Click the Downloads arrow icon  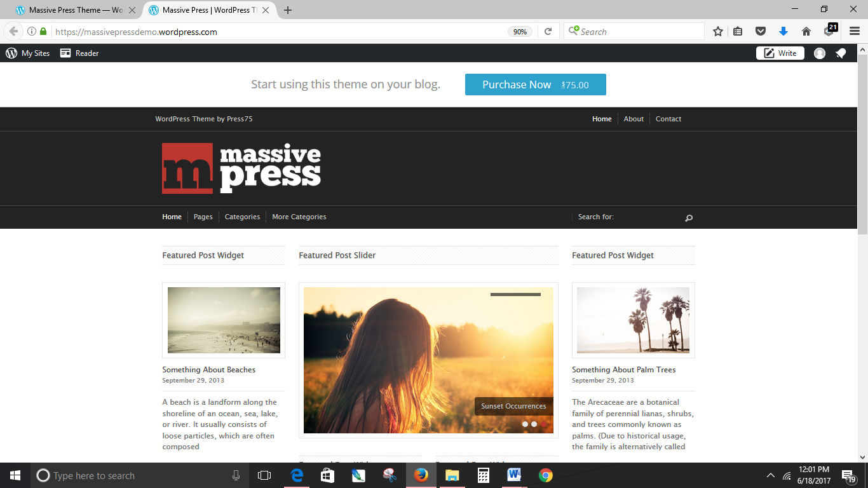783,30
